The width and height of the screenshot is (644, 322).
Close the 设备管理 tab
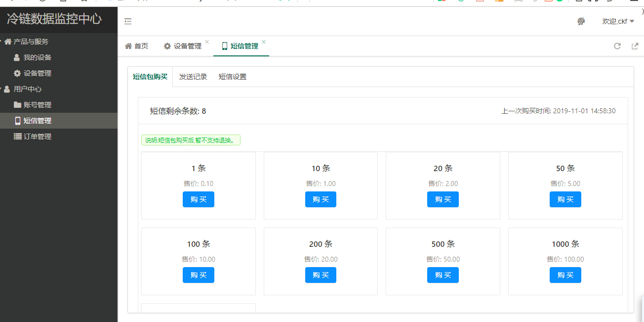207,42
